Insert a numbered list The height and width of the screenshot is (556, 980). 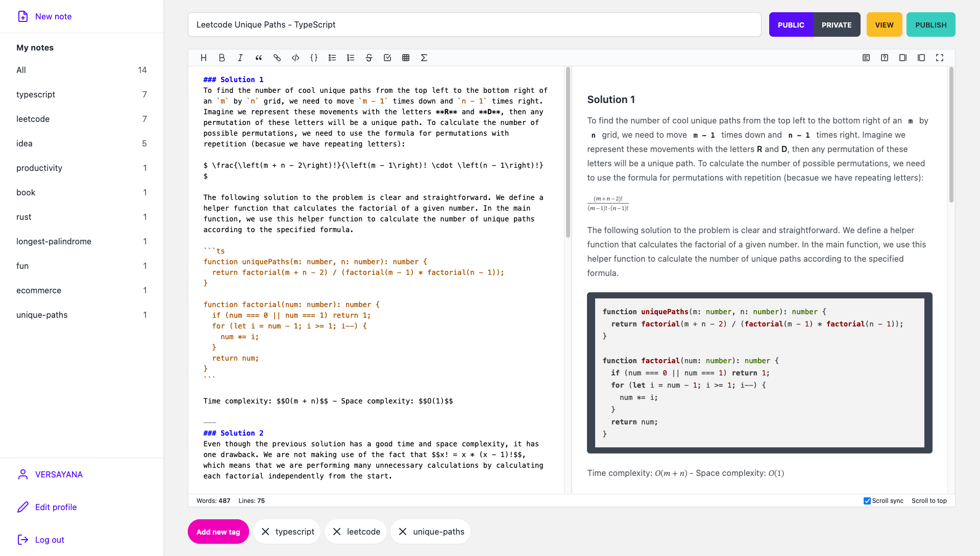point(351,58)
